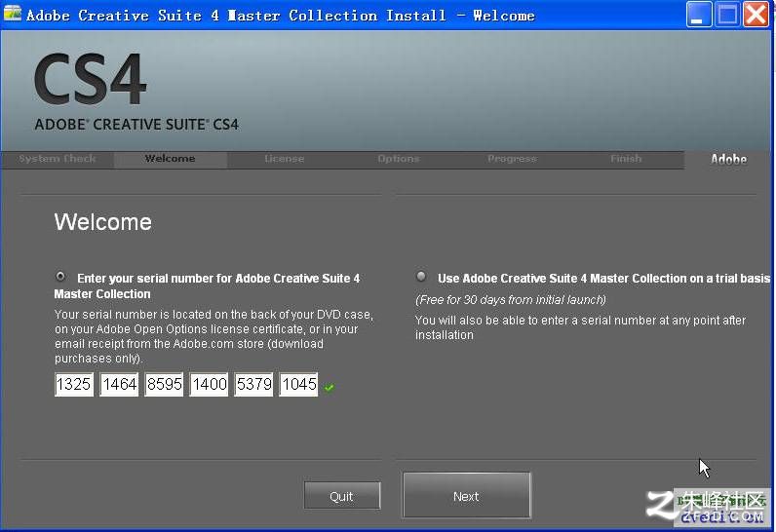Image resolution: width=776 pixels, height=532 pixels.
Task: Focus the serial field containing 8595
Action: [164, 384]
